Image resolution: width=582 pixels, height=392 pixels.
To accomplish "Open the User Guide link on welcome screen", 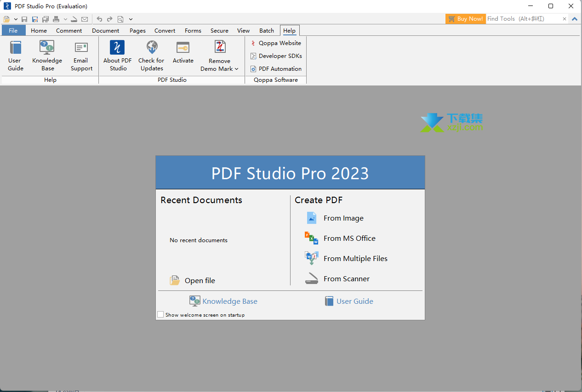I will click(x=349, y=301).
